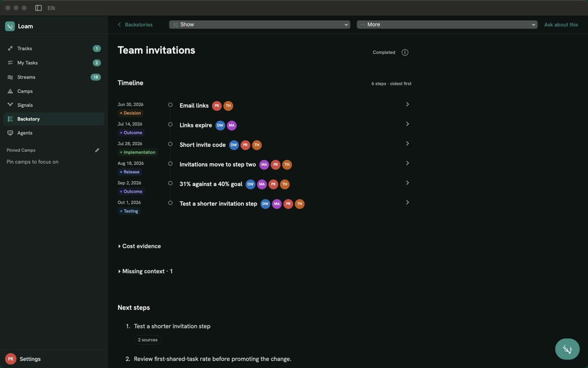Click Ask about this link
The width and height of the screenshot is (588, 368).
561,25
